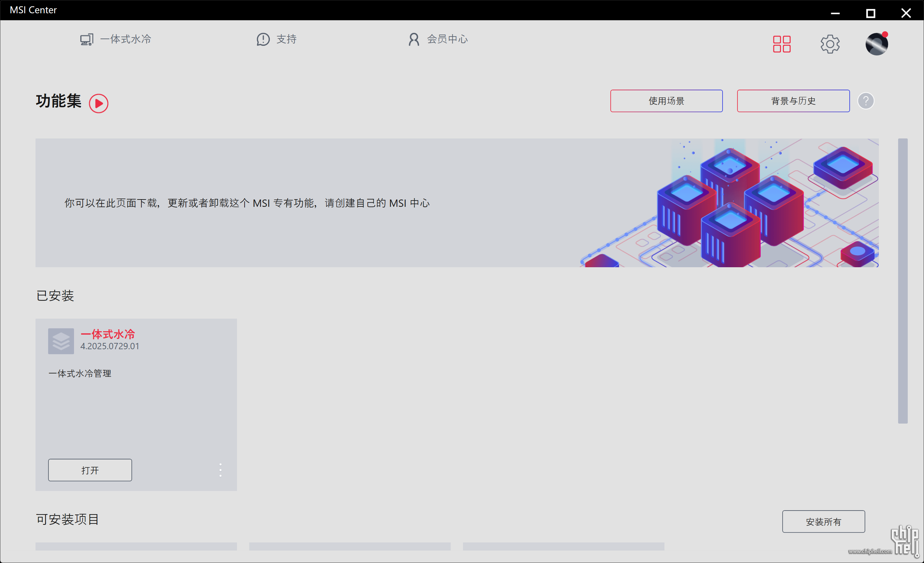Viewport: 924px width, 563px height.
Task: Click the 功能集 page title
Action: pos(58,101)
